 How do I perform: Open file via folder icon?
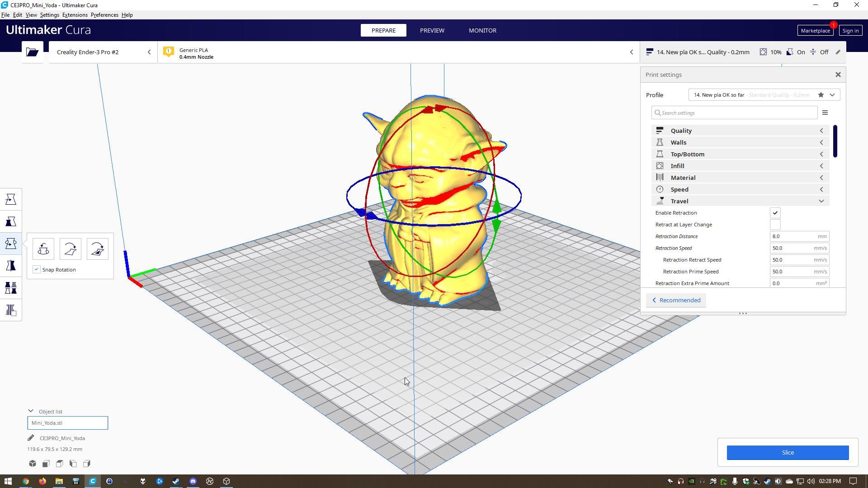click(x=32, y=52)
